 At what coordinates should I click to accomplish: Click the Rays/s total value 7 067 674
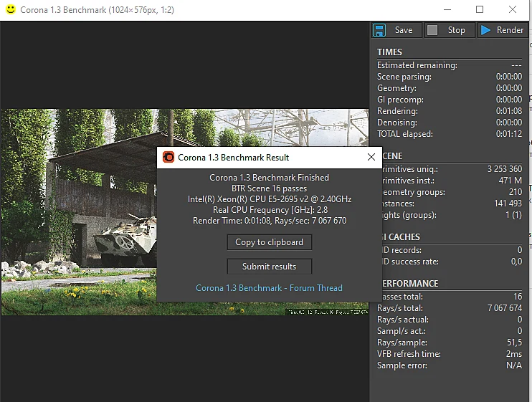(x=505, y=308)
